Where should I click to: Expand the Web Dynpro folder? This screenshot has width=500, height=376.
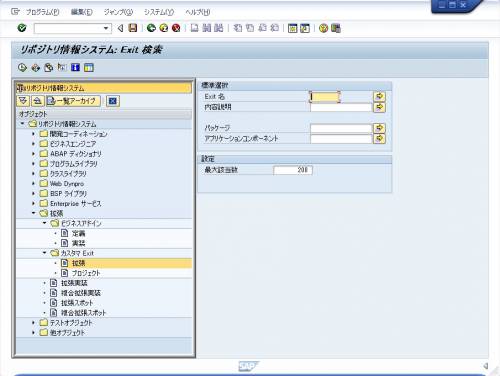(x=33, y=183)
